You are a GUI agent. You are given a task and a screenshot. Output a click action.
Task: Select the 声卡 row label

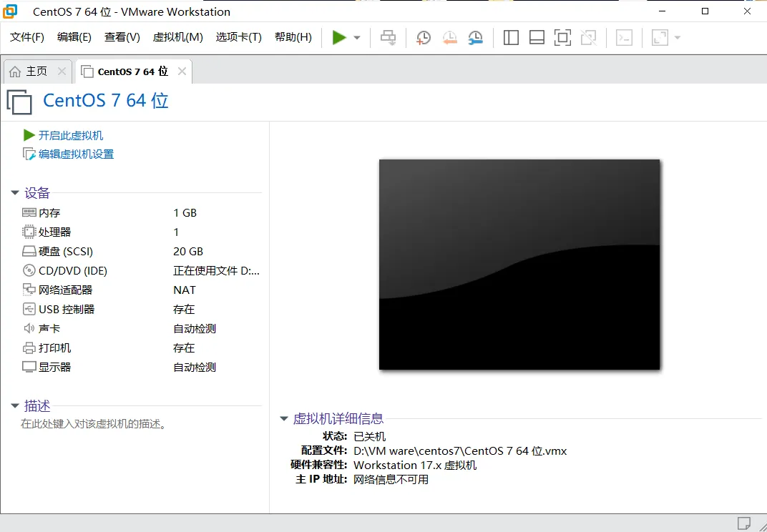[49, 329]
